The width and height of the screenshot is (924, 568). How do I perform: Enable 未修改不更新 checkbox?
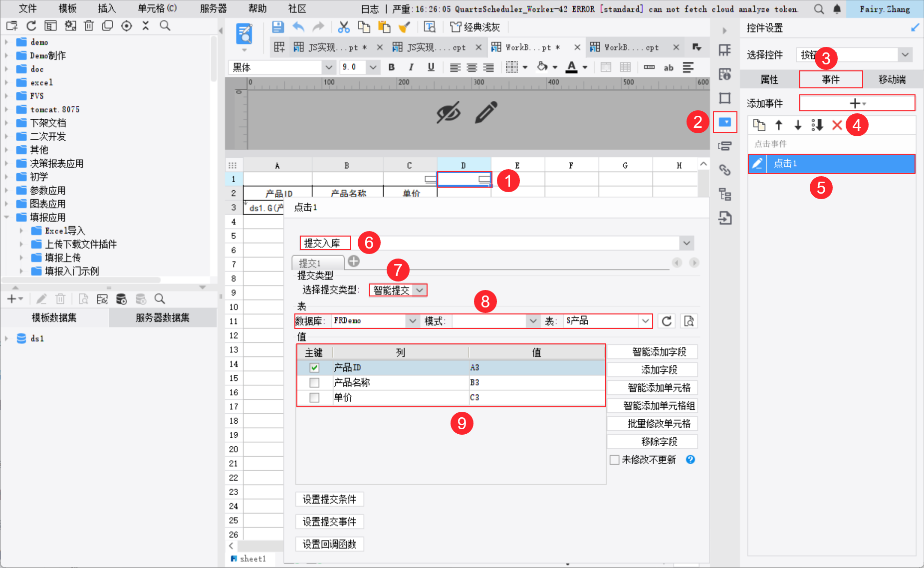615,460
